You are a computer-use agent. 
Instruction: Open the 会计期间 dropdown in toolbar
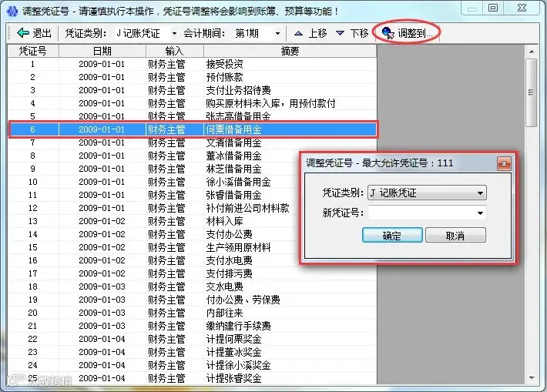(277, 33)
